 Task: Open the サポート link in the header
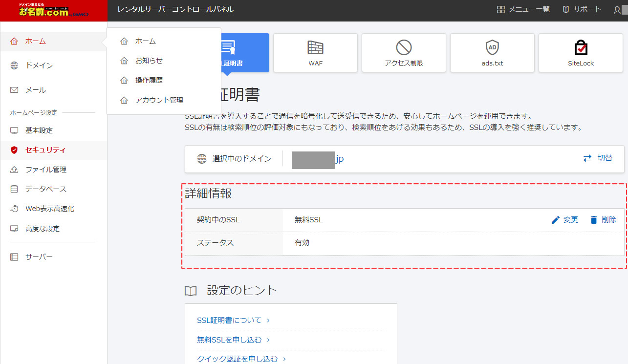(582, 9)
